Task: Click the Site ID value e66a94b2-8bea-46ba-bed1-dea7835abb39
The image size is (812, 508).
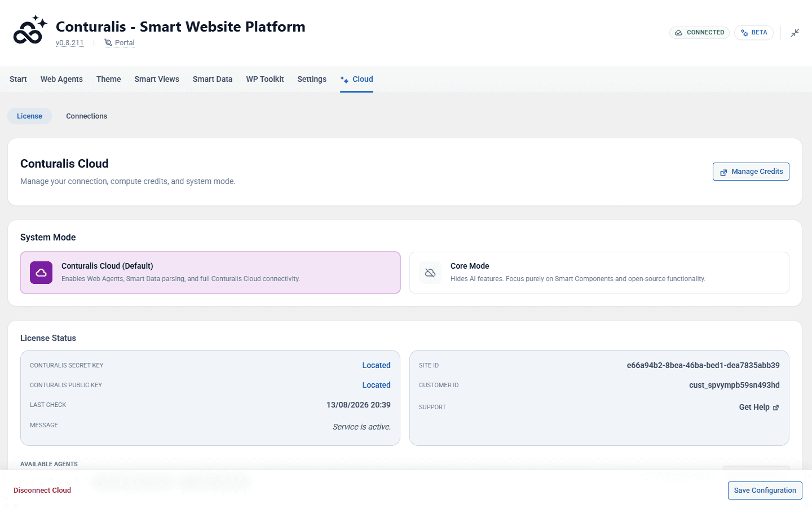Action: coord(703,365)
